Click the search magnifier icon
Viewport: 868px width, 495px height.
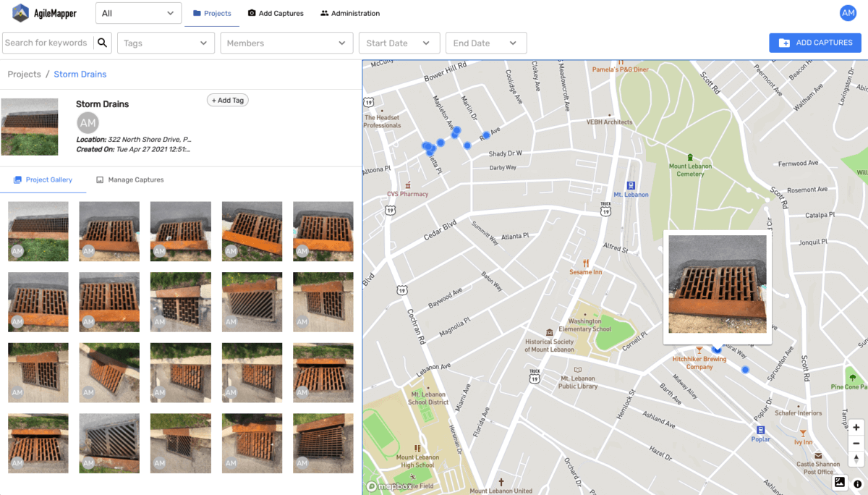click(103, 43)
